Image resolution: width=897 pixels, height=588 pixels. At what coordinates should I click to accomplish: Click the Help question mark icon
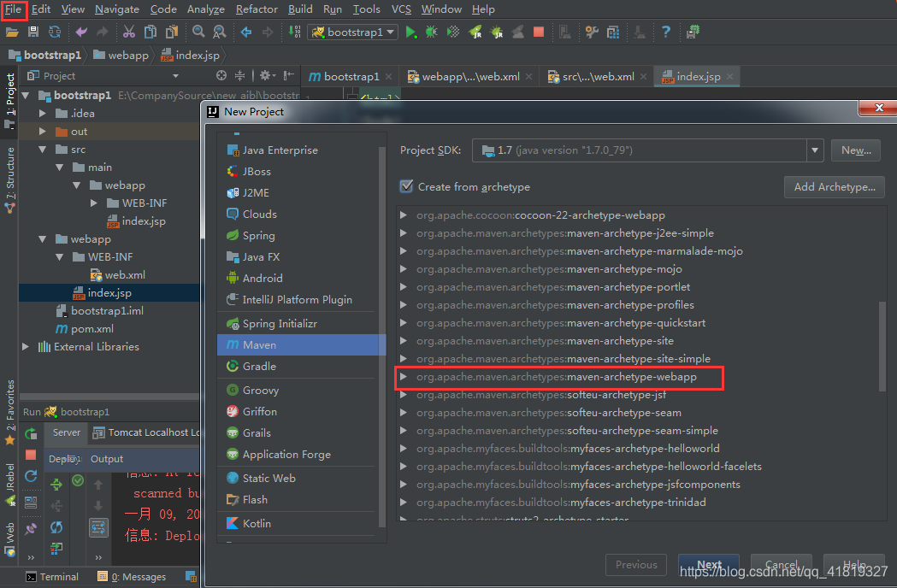point(665,32)
